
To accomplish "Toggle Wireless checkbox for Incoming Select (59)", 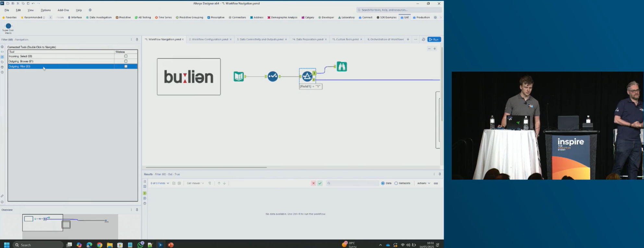I will tap(126, 56).
